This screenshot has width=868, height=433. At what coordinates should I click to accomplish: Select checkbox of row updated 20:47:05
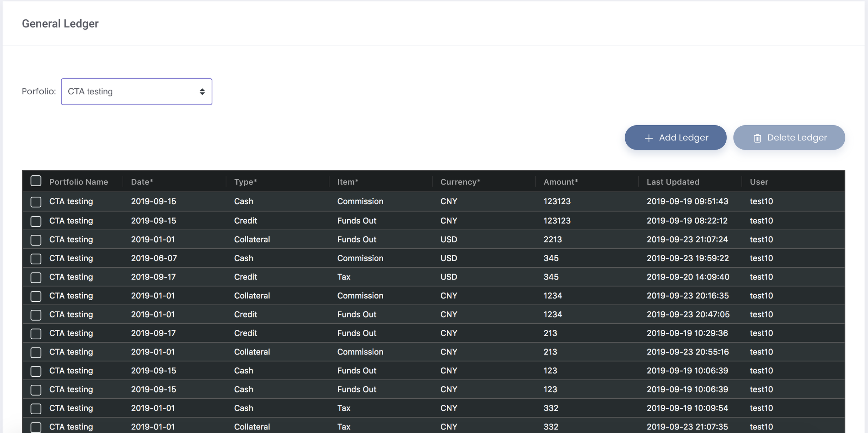[36, 315]
